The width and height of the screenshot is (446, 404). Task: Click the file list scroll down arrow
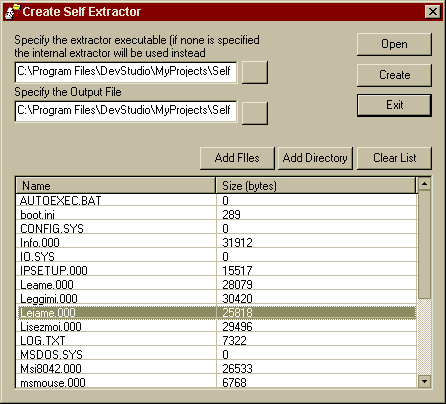pos(424,381)
